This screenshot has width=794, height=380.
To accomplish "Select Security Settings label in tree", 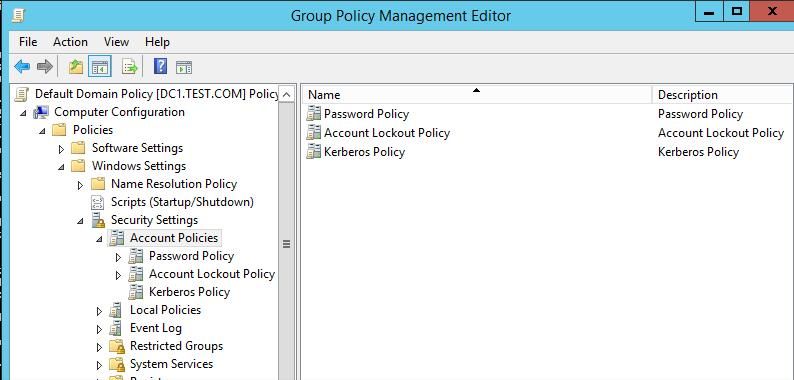I will point(154,220).
